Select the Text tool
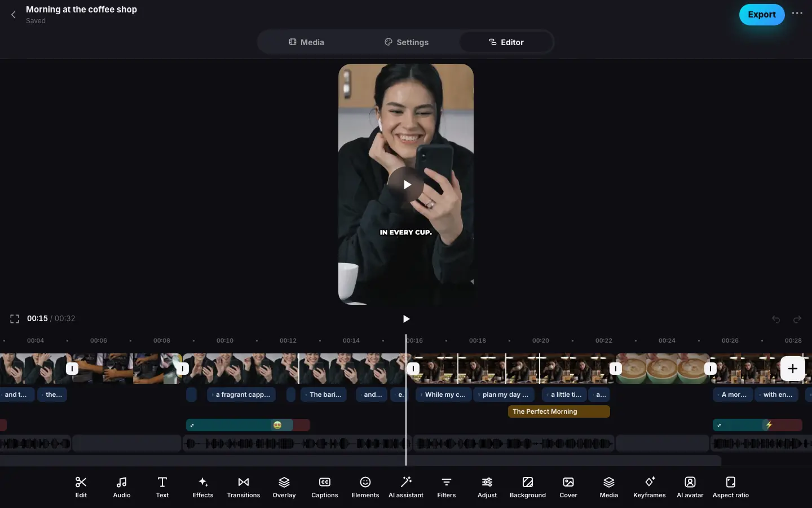This screenshot has height=508, width=812. [162, 487]
